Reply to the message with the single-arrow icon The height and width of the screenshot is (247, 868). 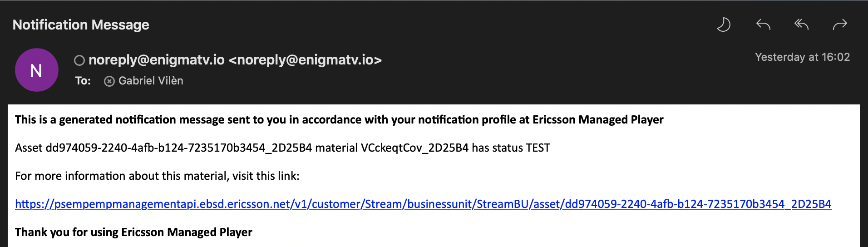[764, 25]
